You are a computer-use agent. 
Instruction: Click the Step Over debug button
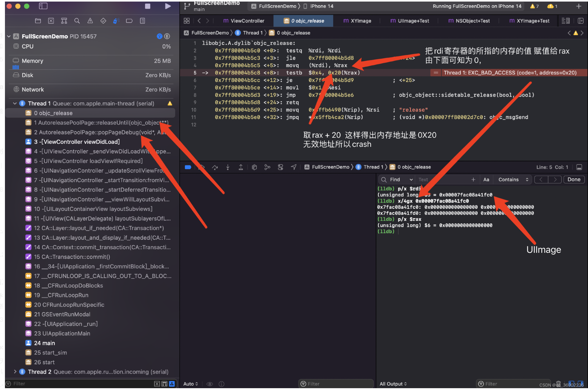point(215,167)
